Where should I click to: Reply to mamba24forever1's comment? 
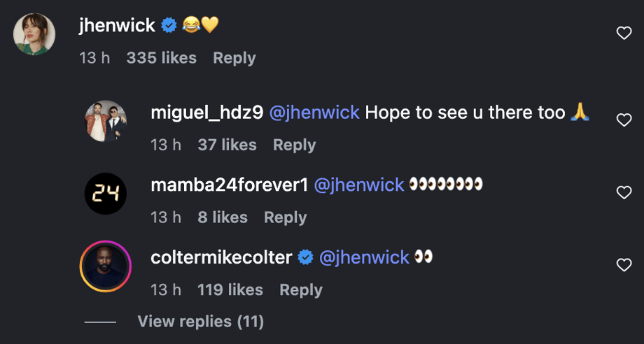[x=285, y=217]
